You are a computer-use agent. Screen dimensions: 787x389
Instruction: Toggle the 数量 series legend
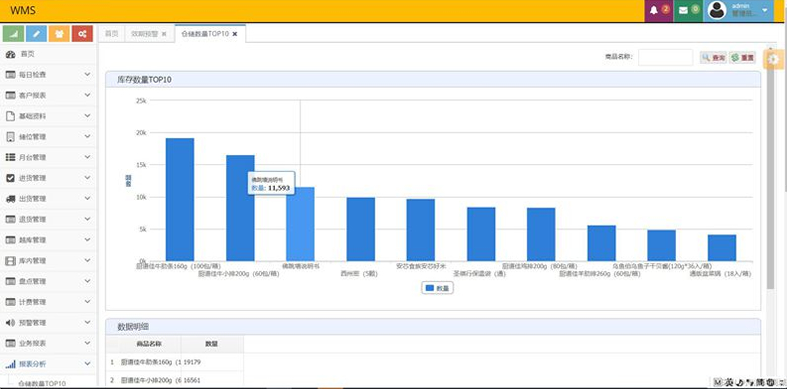click(x=438, y=289)
